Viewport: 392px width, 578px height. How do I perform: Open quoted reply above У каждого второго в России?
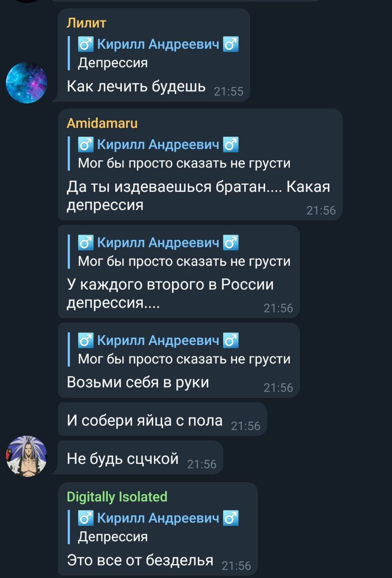[x=179, y=252]
